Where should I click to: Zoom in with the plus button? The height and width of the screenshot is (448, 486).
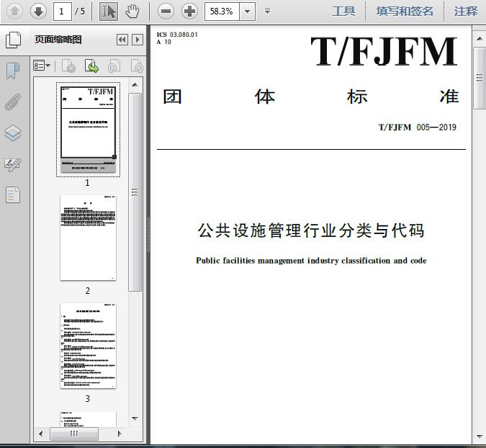[189, 11]
